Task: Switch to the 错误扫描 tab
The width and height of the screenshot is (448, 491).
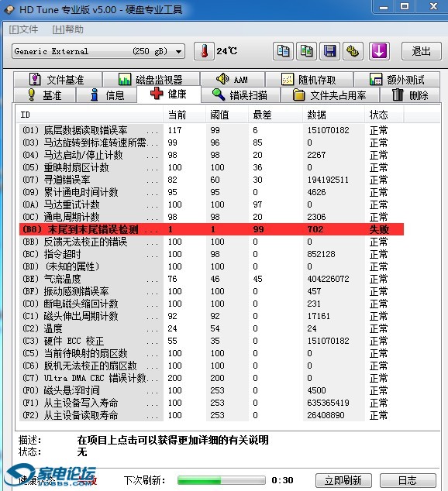Action: [x=240, y=95]
